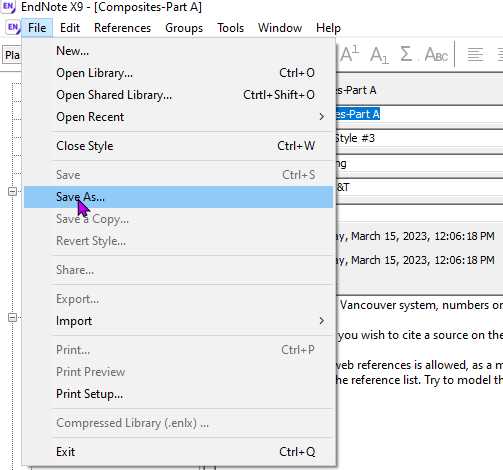
Task: Click the small caps Abc icon
Action: (436, 54)
